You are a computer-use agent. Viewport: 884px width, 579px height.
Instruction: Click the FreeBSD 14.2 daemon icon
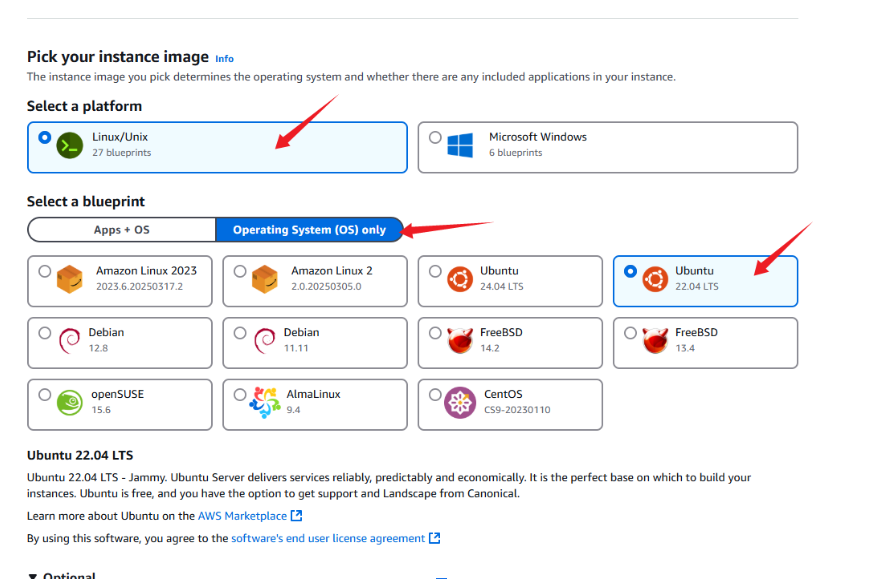460,341
